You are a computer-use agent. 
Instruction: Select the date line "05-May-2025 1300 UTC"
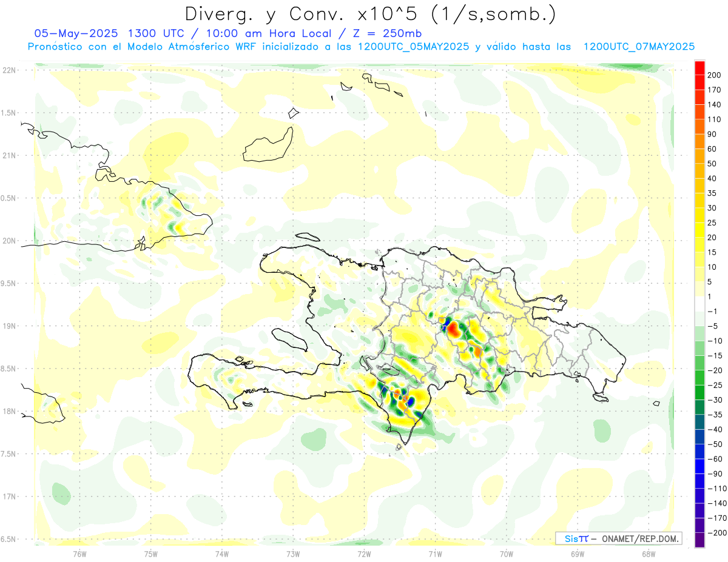tap(111, 33)
